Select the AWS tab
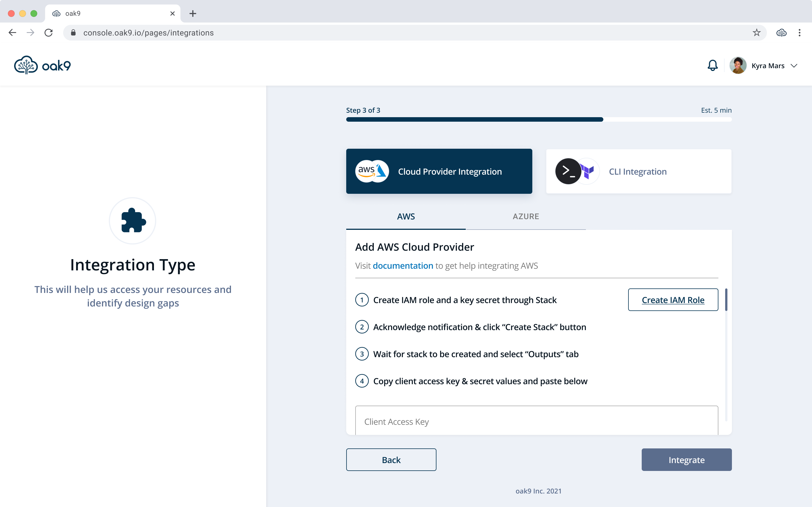 (406, 217)
